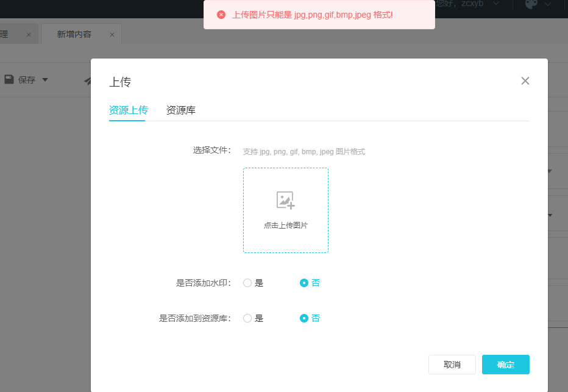
Task: Close the 新增内容 tab
Action: [112, 35]
